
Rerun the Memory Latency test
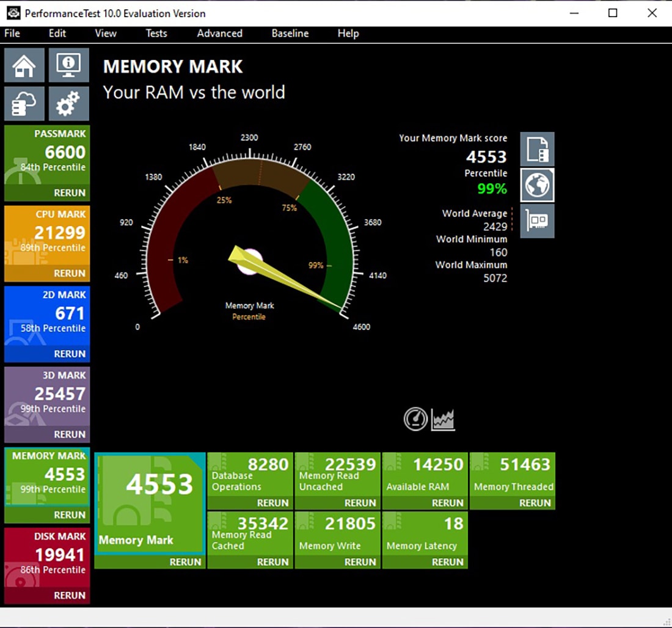click(447, 562)
